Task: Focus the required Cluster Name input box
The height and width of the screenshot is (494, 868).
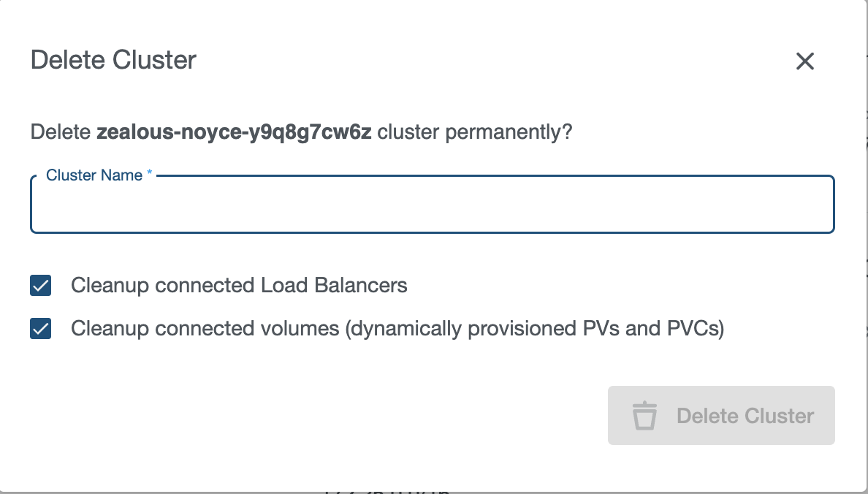Action: coord(431,206)
